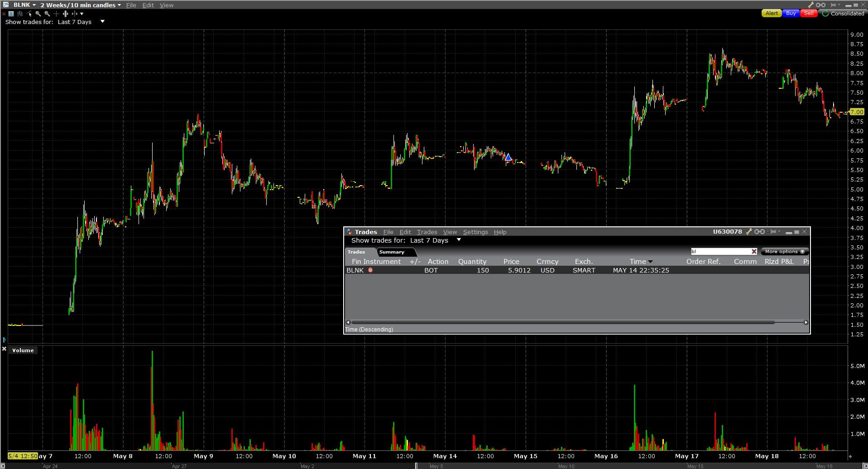Click the bottom chart time range slider handle
This screenshot has height=469, width=868.
pyautogui.click(x=416, y=466)
